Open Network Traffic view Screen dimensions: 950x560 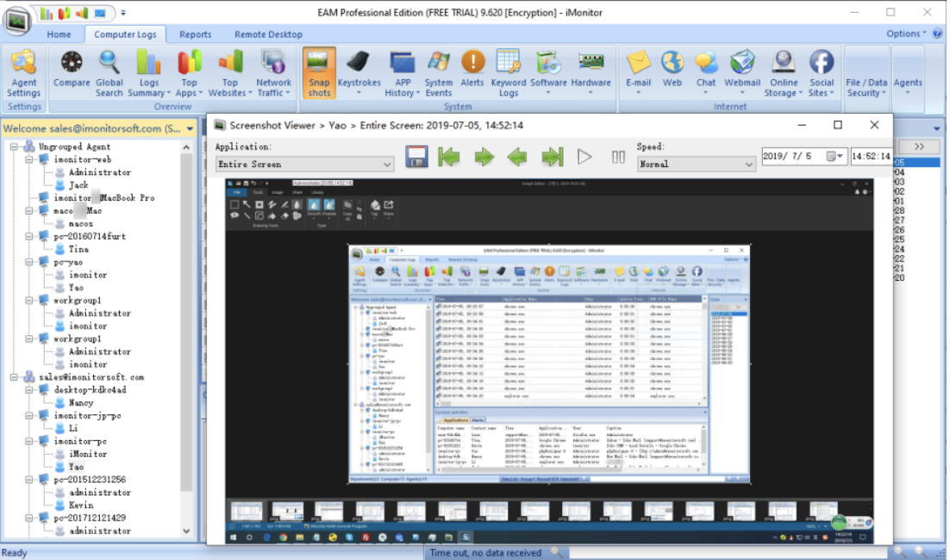coord(273,74)
